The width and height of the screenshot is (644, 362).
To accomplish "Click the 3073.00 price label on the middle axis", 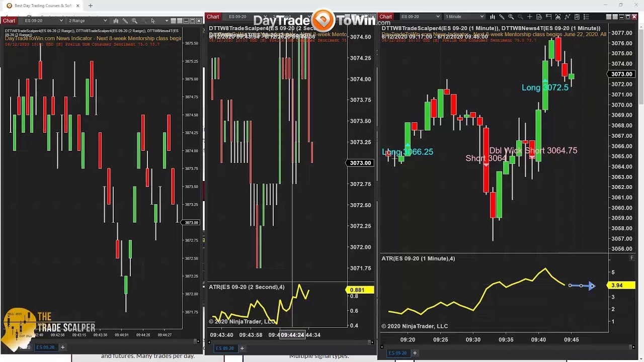I will click(359, 163).
